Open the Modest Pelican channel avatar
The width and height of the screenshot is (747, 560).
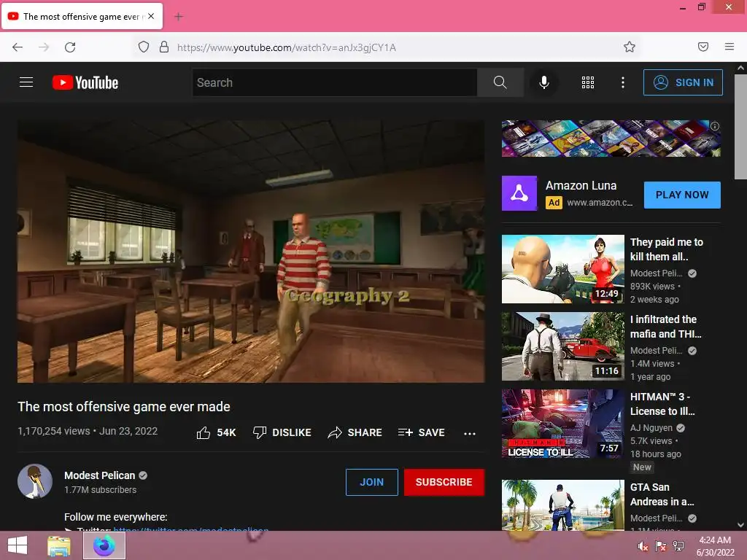click(35, 481)
